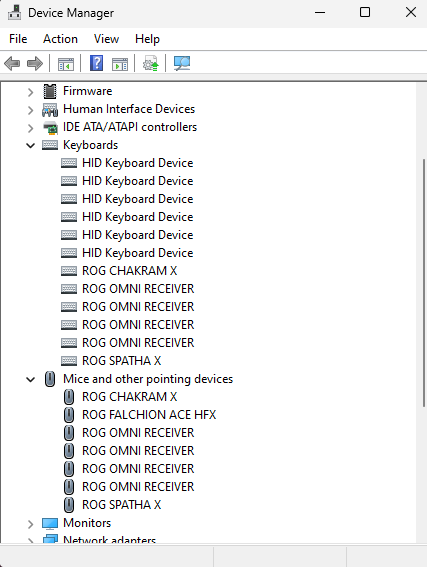Click mouse icon beside ROG SPATHA X
The width and height of the screenshot is (427, 567).
[x=69, y=505]
